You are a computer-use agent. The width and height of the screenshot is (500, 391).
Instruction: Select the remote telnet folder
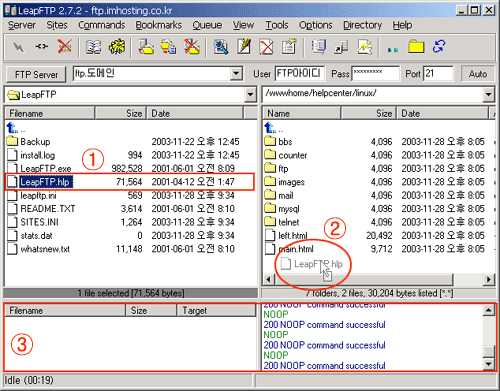pyautogui.click(x=282, y=222)
